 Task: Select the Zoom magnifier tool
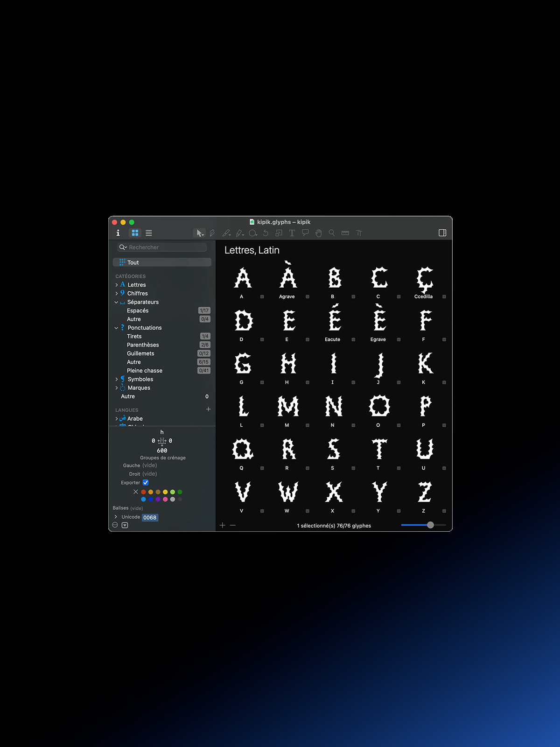[332, 233]
